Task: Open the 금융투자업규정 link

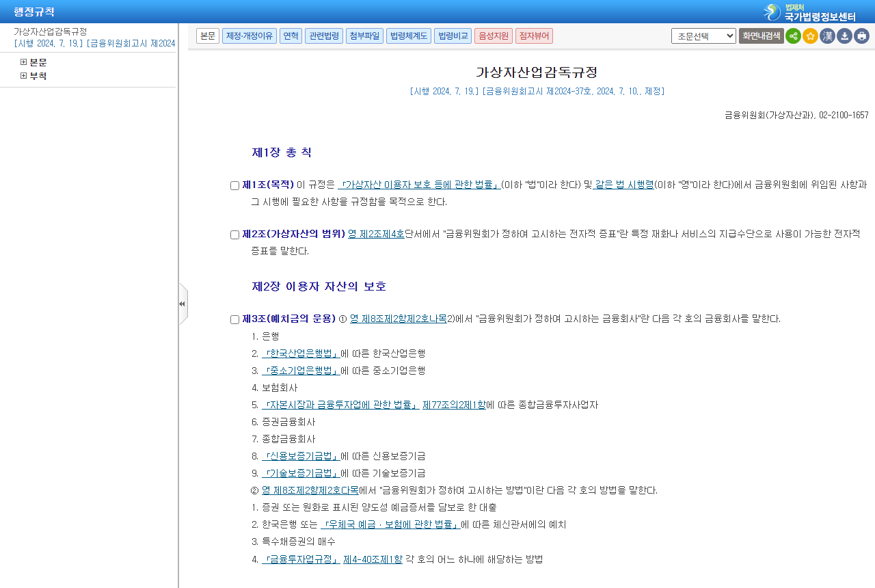Action: pyautogui.click(x=301, y=559)
